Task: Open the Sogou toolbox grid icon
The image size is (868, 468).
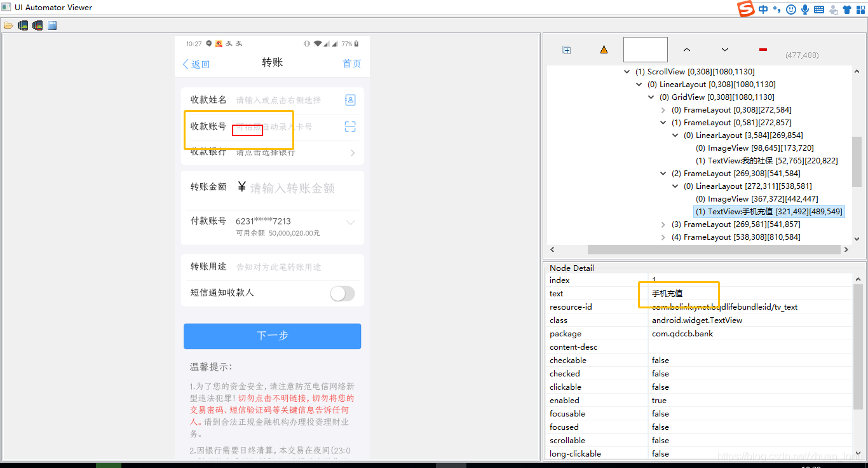Action: pyautogui.click(x=860, y=10)
